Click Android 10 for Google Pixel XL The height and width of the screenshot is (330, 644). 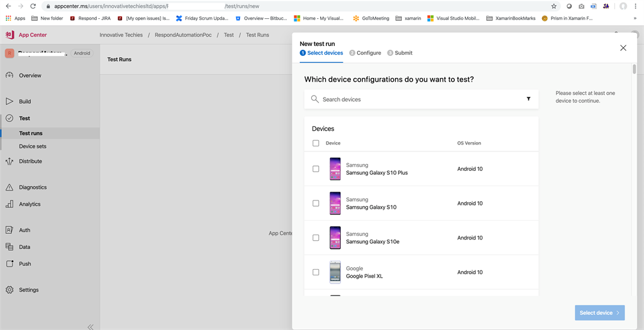point(470,272)
